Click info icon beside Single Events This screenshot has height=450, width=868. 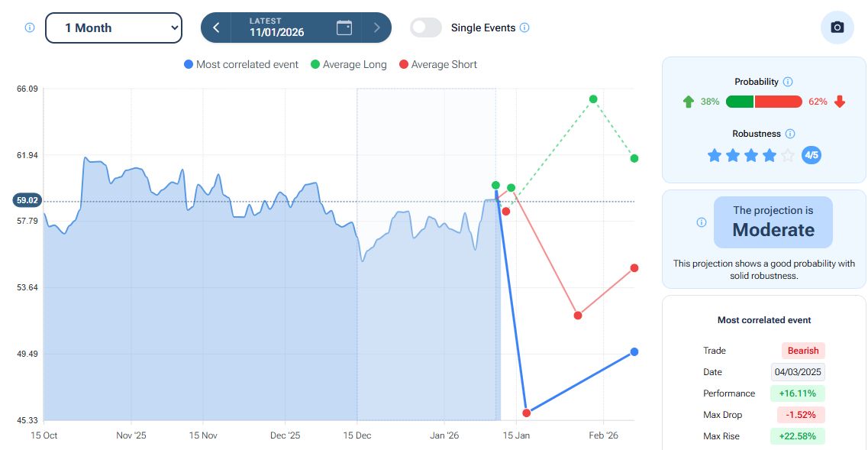[524, 28]
